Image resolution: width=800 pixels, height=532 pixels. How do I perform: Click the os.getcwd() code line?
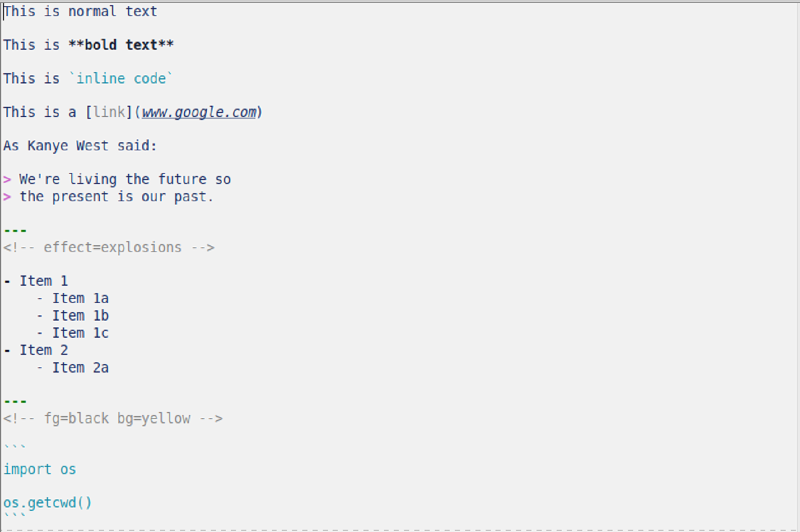47,503
